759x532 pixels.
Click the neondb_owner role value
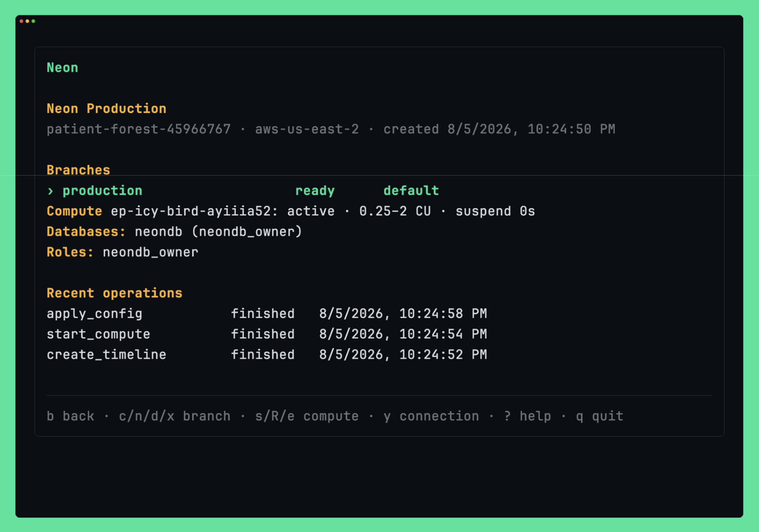(x=150, y=252)
